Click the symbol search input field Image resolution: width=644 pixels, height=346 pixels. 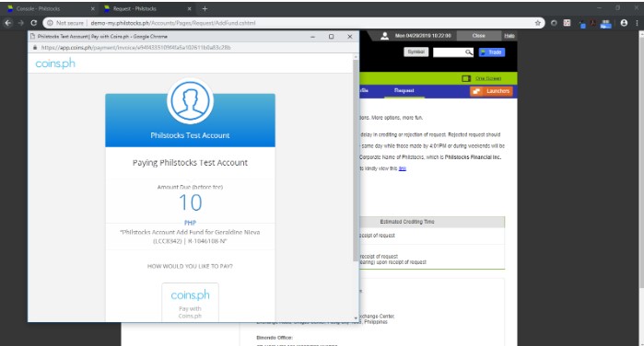tap(449, 52)
